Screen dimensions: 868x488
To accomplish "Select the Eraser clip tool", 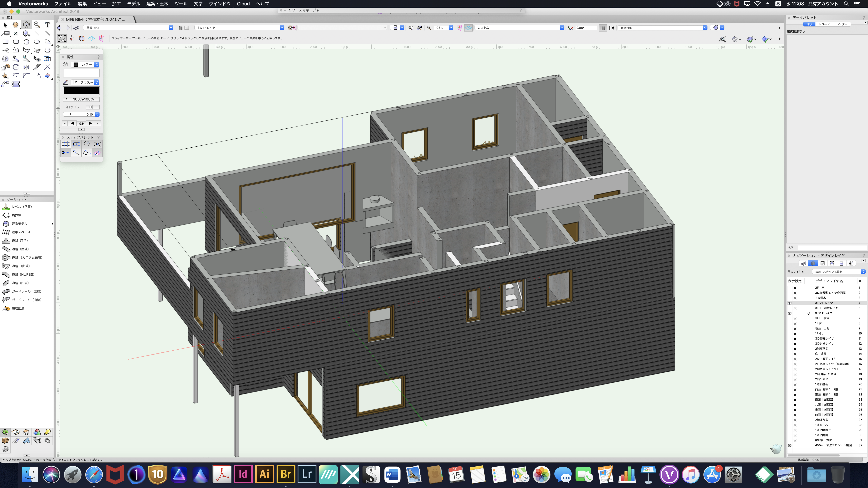I will (47, 75).
